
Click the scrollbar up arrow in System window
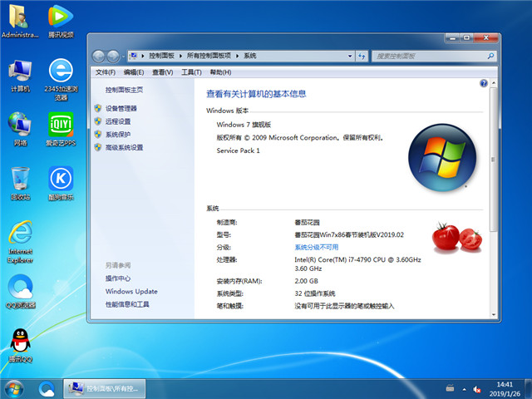494,83
